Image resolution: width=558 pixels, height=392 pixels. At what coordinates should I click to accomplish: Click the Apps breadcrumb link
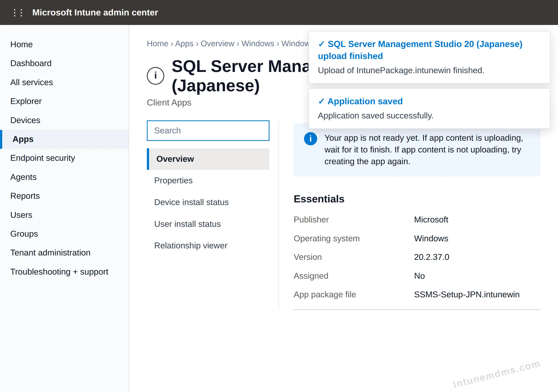[184, 44]
